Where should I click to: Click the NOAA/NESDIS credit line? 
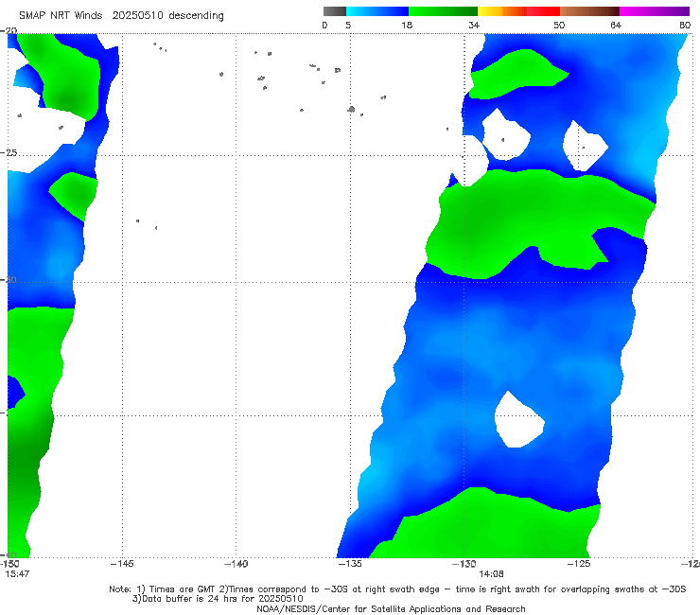391,608
